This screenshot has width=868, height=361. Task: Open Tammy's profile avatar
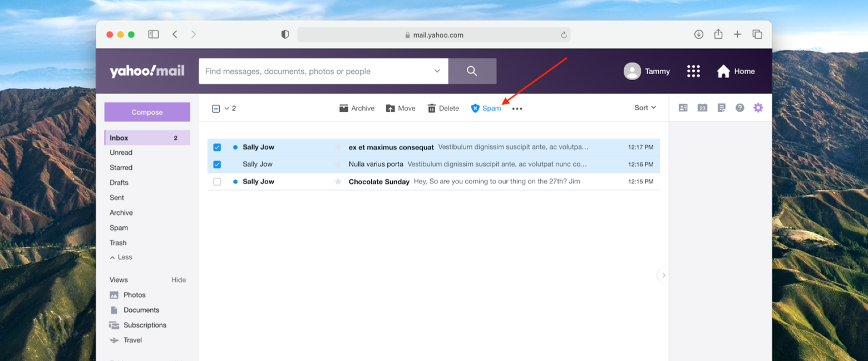pos(632,71)
